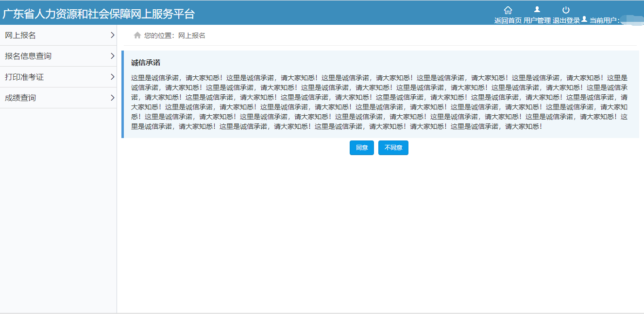Click the 同意 button

tap(361, 148)
